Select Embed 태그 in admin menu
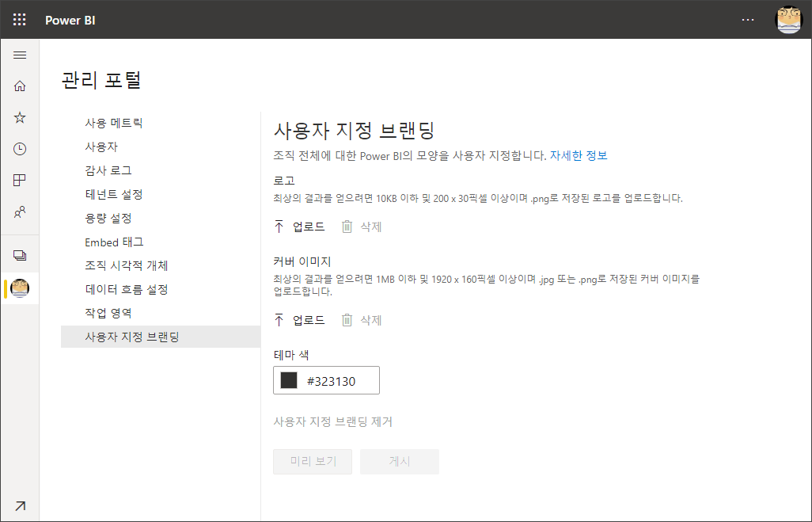Image resolution: width=812 pixels, height=522 pixels. (115, 242)
